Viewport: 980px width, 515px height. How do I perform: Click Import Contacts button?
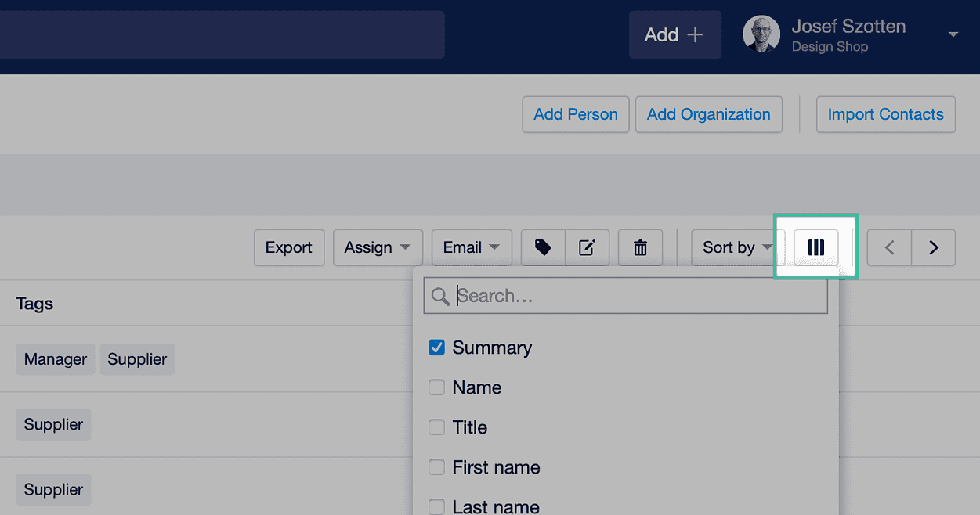tap(885, 114)
